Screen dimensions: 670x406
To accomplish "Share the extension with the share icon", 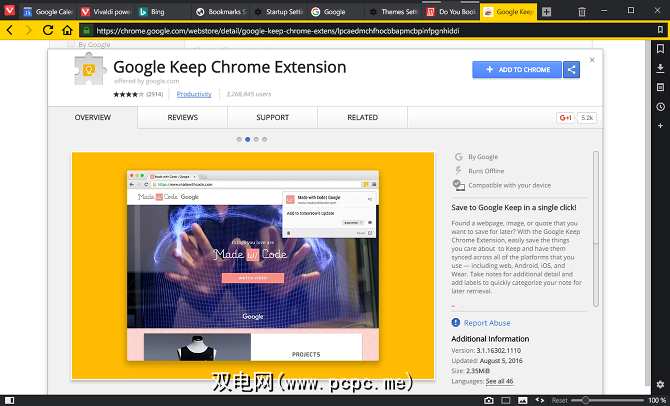I will [571, 69].
